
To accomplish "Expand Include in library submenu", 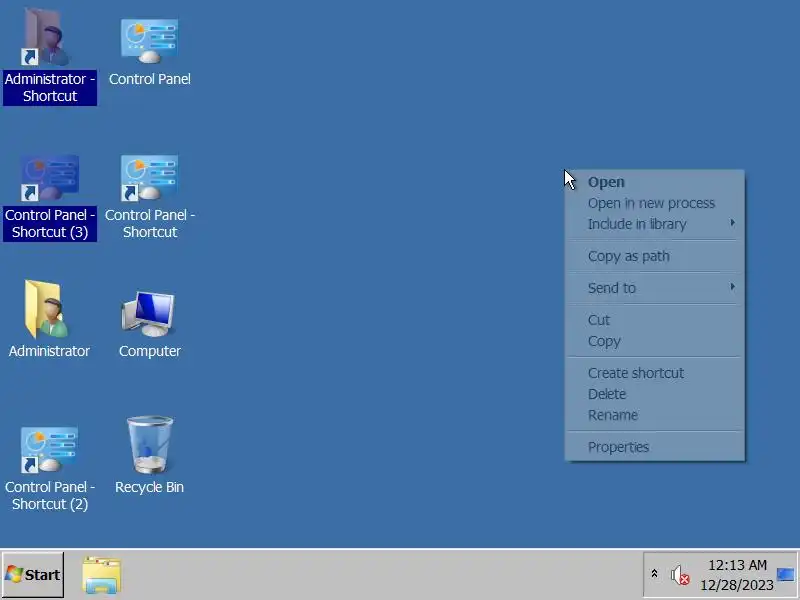I will 655,224.
